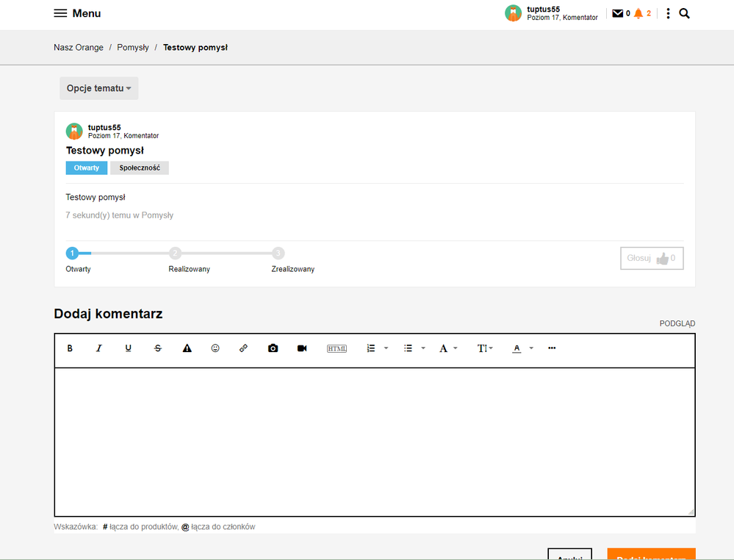
Task: Toggle italic text formatting
Action: tap(99, 348)
